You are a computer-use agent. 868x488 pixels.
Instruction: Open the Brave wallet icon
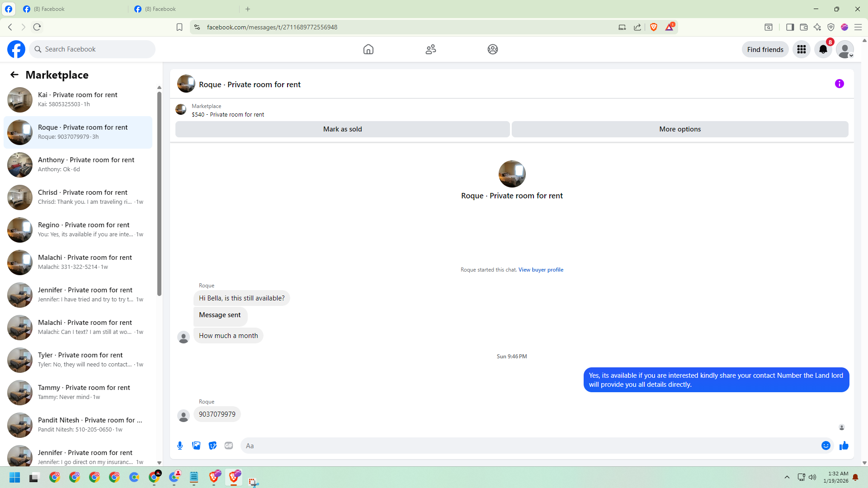(x=804, y=27)
